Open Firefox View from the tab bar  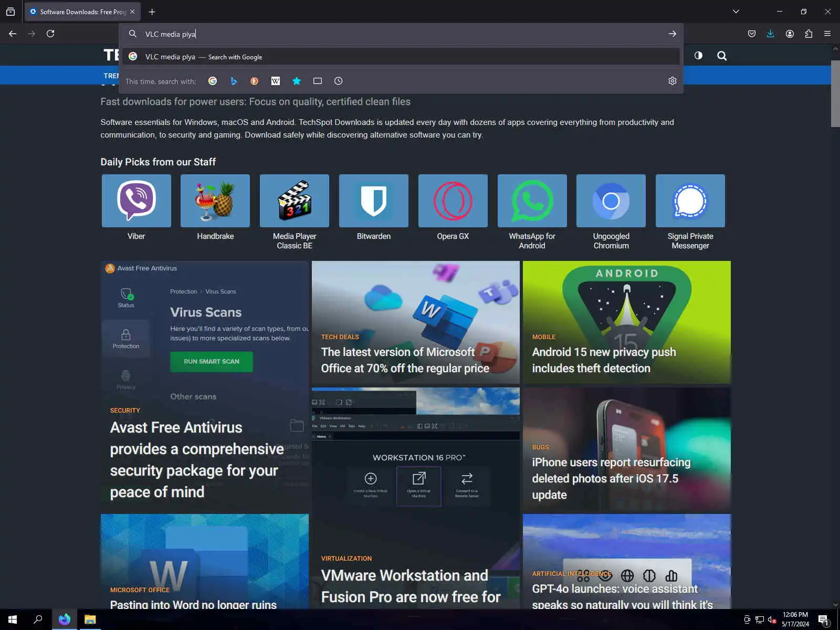pyautogui.click(x=10, y=12)
